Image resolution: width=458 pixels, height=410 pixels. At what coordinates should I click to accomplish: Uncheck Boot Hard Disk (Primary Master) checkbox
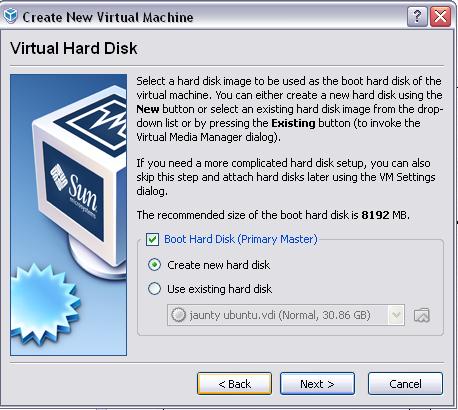click(152, 239)
